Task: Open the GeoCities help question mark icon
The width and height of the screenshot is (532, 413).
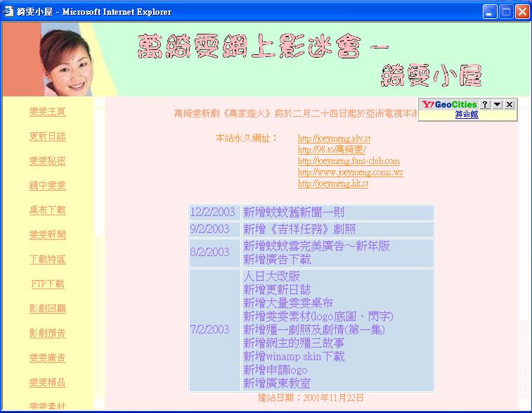Action: [x=485, y=105]
